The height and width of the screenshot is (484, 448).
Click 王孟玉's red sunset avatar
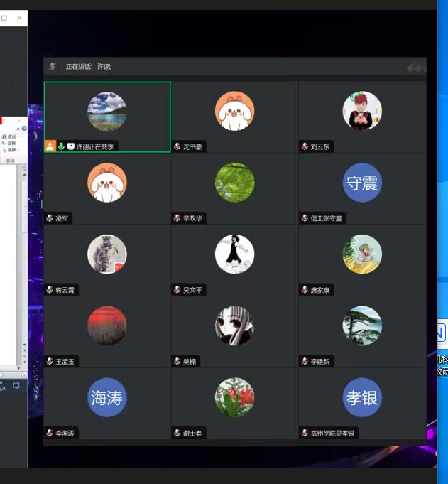point(107,326)
